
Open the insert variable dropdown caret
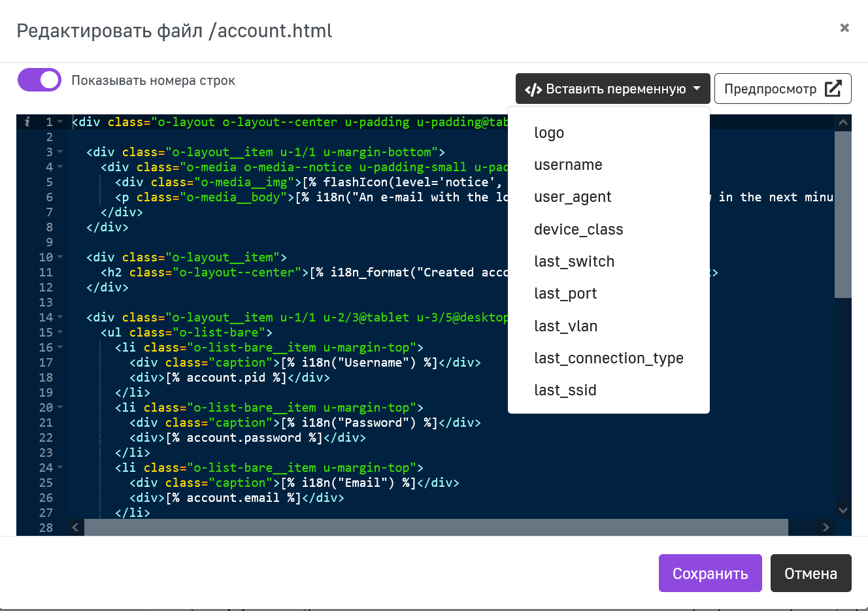pyautogui.click(x=697, y=89)
